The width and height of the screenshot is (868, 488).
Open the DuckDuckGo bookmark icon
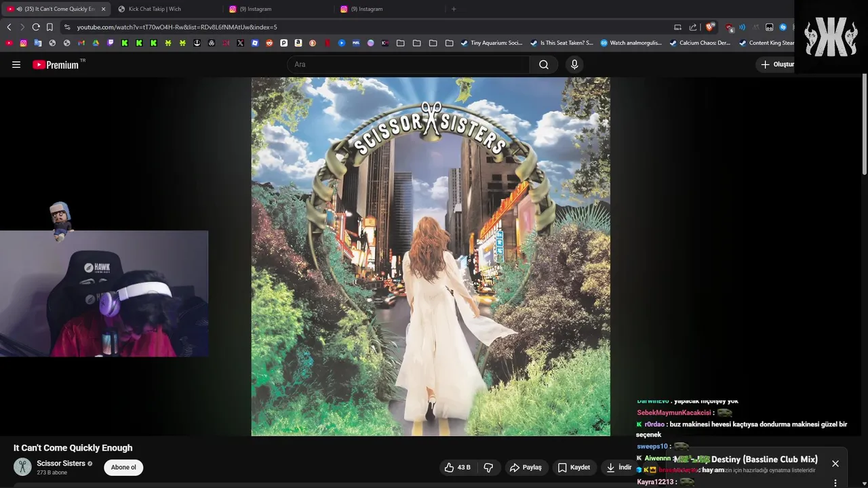pos(313,43)
